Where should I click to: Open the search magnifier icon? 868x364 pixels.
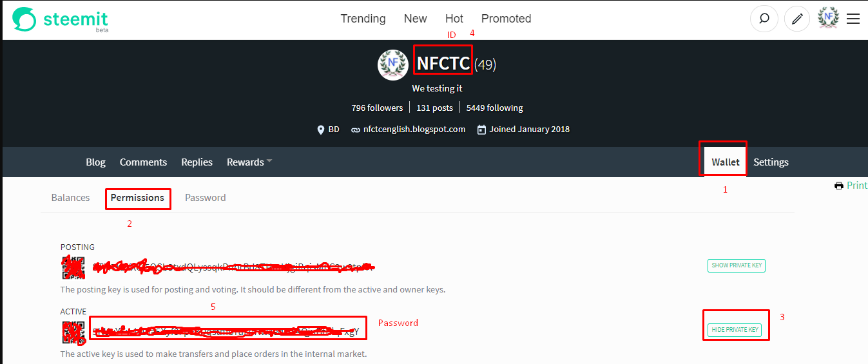[x=764, y=19]
